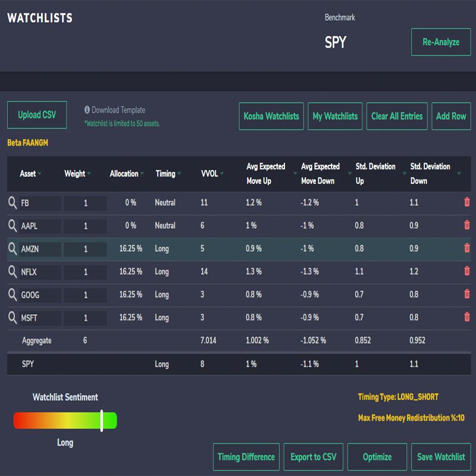Viewport: 476px width, 476px height.
Task: Click the FB asset name field
Action: pyautogui.click(x=40, y=203)
